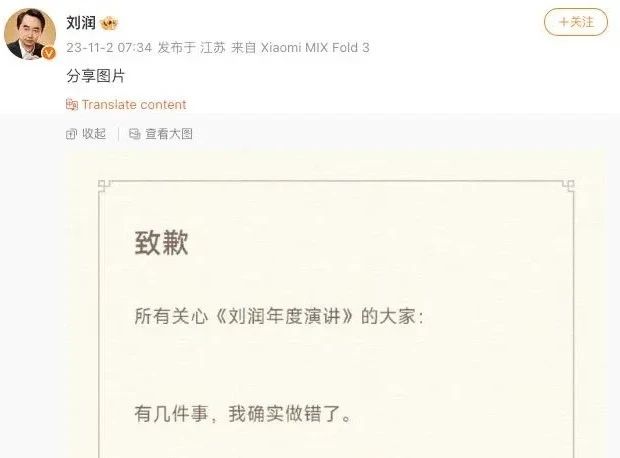
Task: Click the line 有几件事，我确实做错了。
Action: tap(243, 414)
